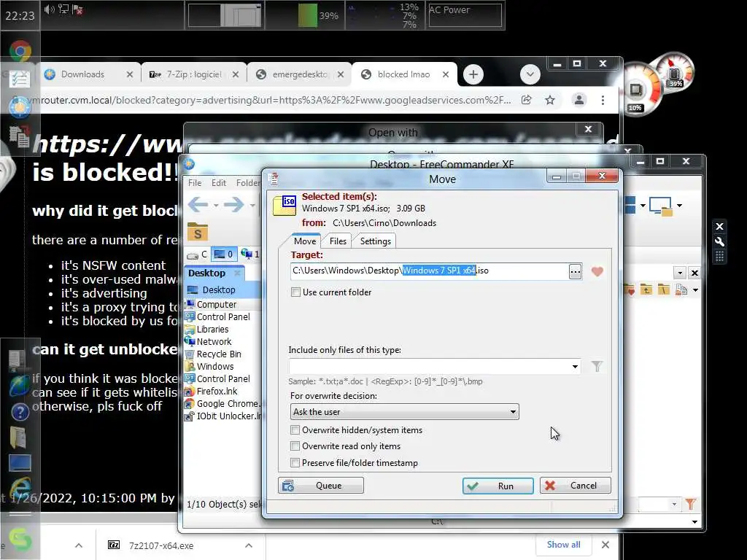This screenshot has width=747, height=560.
Task: Expand options chevron for 7z2107-x64.exe download
Action: (x=249, y=545)
